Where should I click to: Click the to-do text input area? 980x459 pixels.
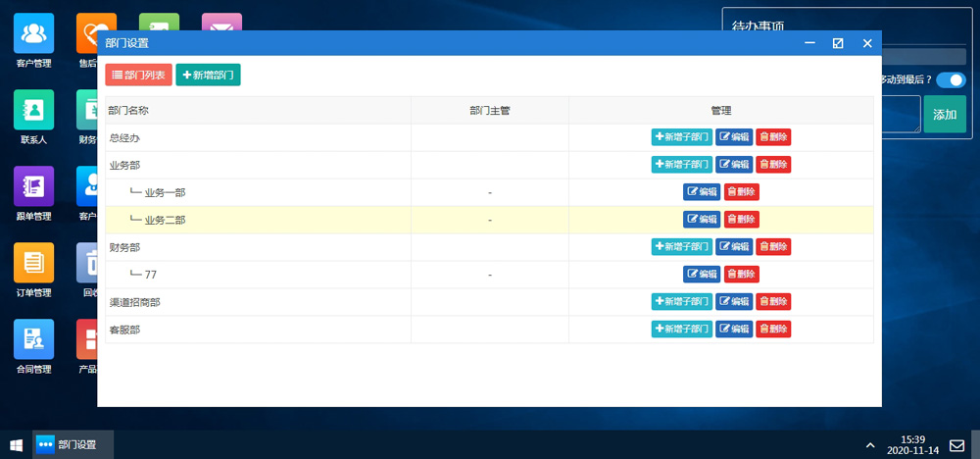point(901,114)
